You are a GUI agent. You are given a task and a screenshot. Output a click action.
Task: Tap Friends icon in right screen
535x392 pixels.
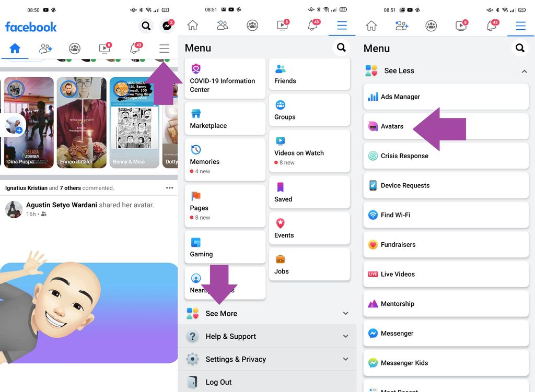[401, 26]
